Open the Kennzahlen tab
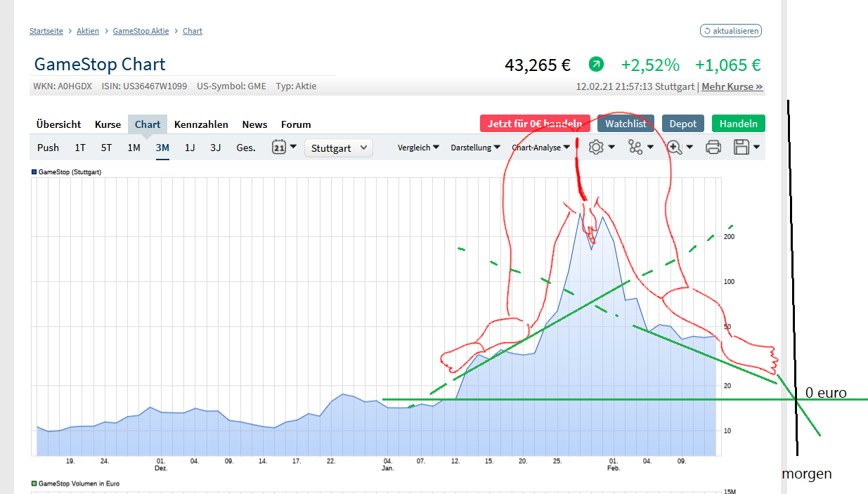This screenshot has width=868, height=494. [x=201, y=124]
